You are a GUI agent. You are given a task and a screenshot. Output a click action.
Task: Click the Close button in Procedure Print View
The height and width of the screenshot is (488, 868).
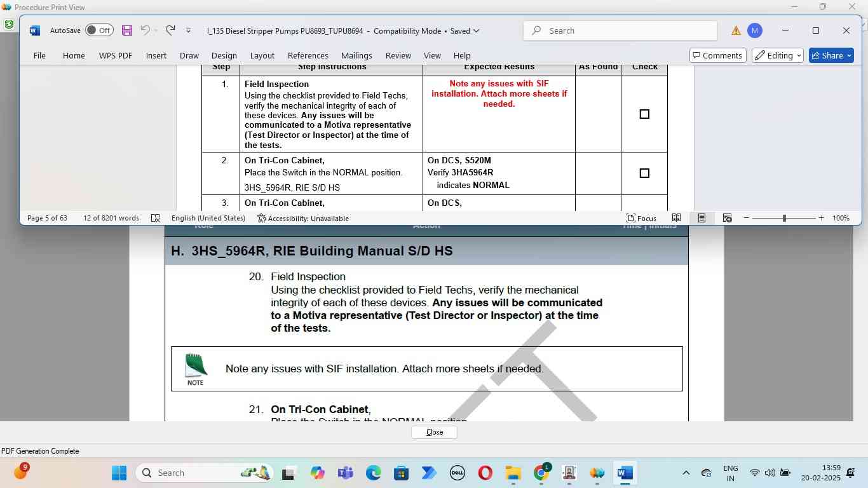434,432
